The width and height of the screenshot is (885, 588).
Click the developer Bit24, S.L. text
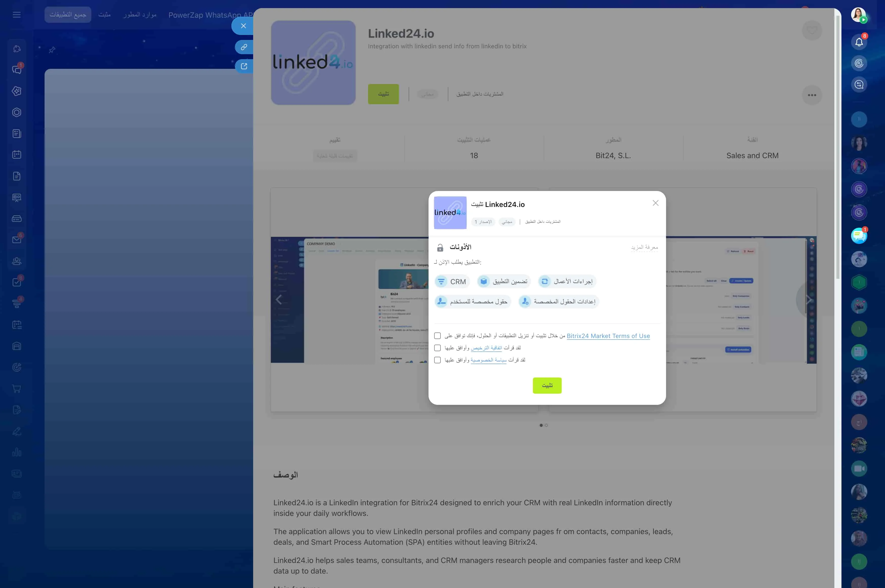613,156
